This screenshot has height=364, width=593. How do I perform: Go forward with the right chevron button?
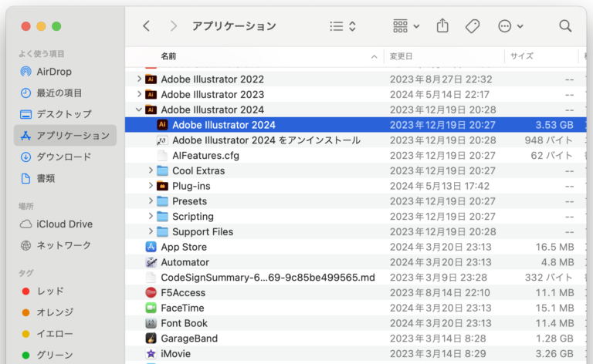pyautogui.click(x=173, y=26)
